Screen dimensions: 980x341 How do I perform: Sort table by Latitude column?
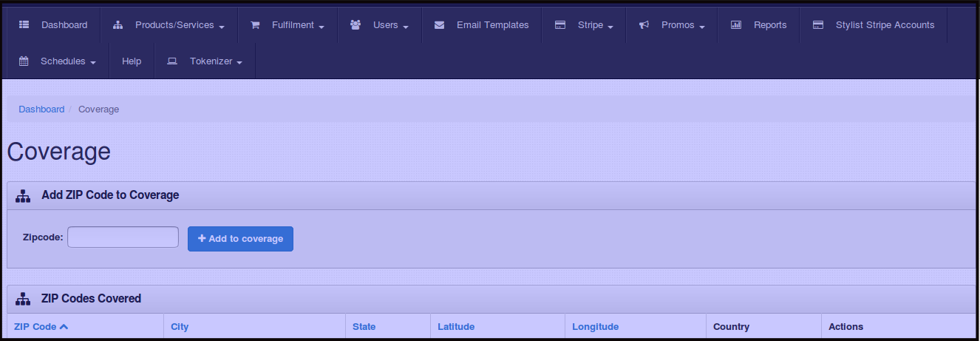coord(456,326)
